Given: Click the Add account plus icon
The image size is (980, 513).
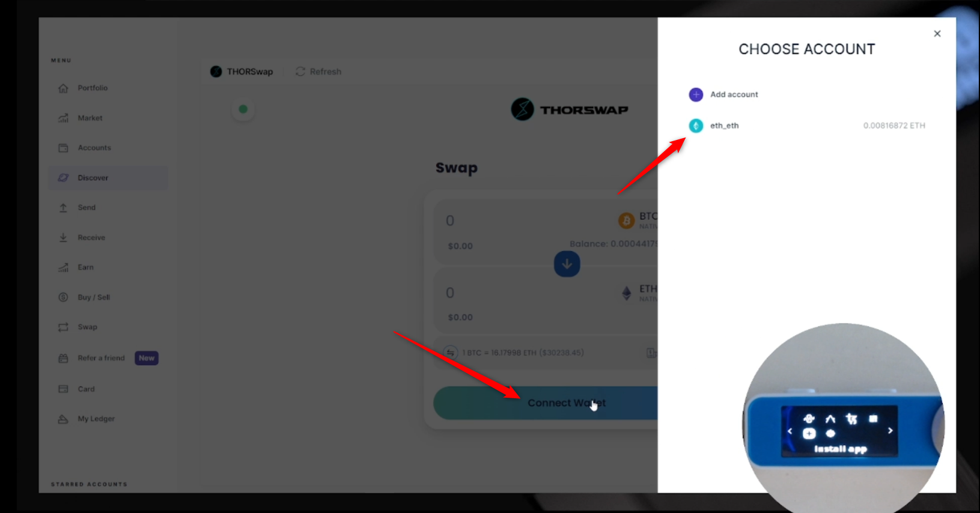Looking at the screenshot, I should pos(696,94).
